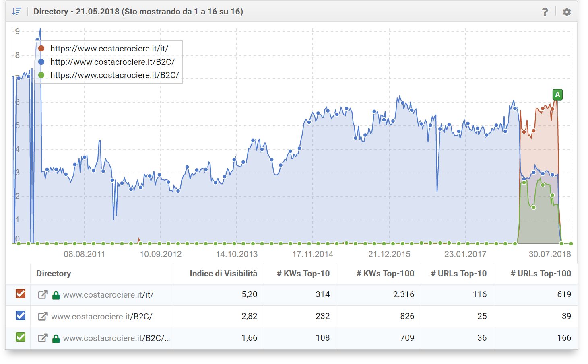Click green padlock icon in 1,66 row
This screenshot has height=364, width=588.
[56, 339]
